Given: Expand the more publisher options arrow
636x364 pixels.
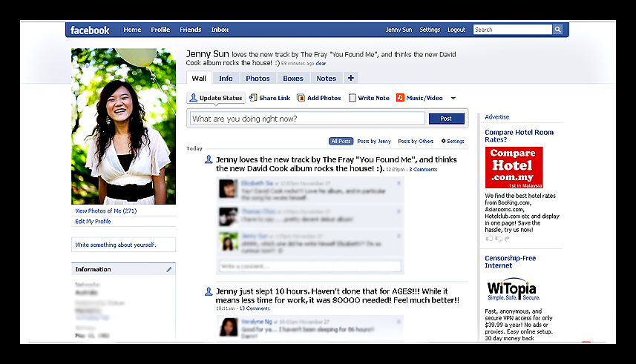Looking at the screenshot, I should point(453,98).
